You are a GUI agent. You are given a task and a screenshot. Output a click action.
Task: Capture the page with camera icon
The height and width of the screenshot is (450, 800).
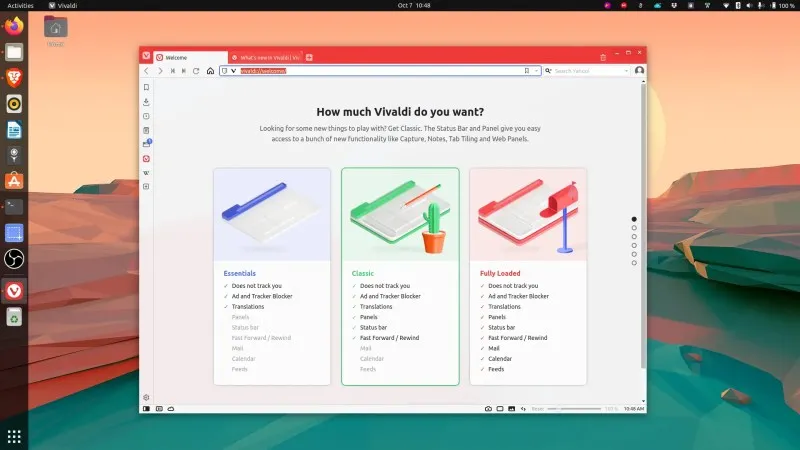(488, 409)
